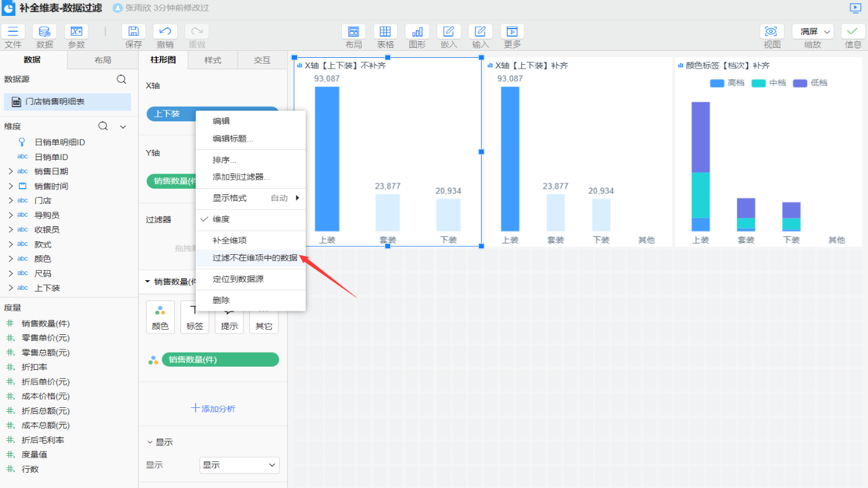Switch to the 样式 tab
868x488 pixels.
coord(213,60)
